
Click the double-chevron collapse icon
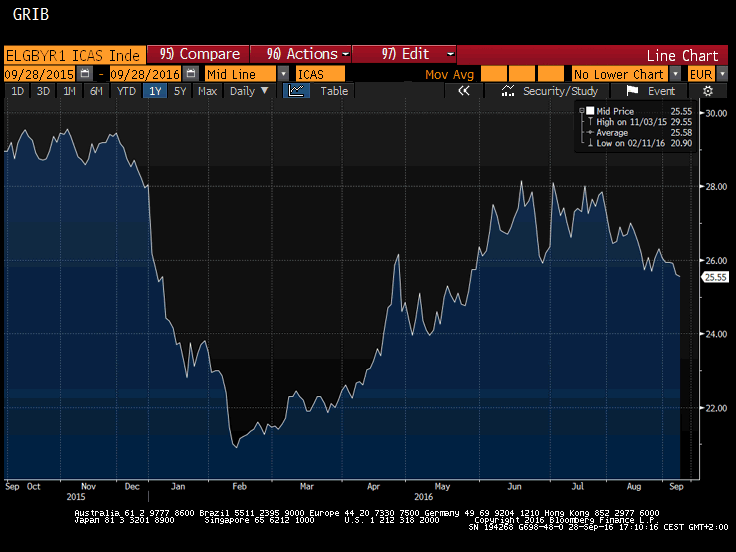464,91
